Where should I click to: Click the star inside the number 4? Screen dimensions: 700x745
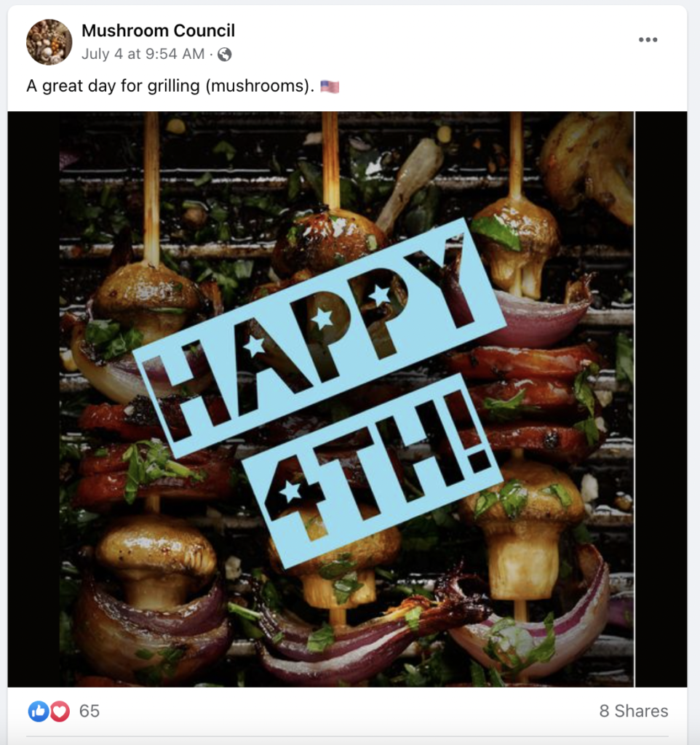pyautogui.click(x=290, y=491)
